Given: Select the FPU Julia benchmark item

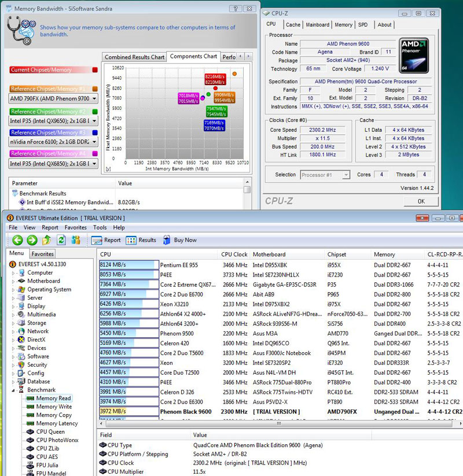Looking at the screenshot, I should [x=42, y=465].
